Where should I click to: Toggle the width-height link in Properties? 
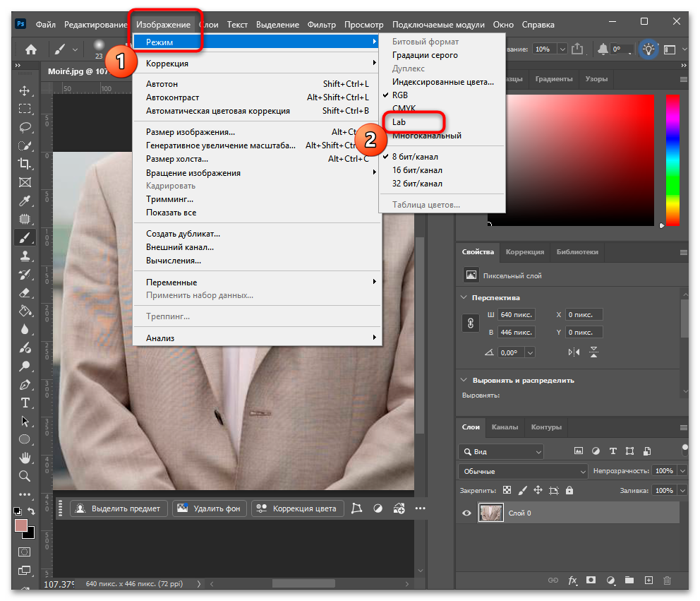pos(471,323)
